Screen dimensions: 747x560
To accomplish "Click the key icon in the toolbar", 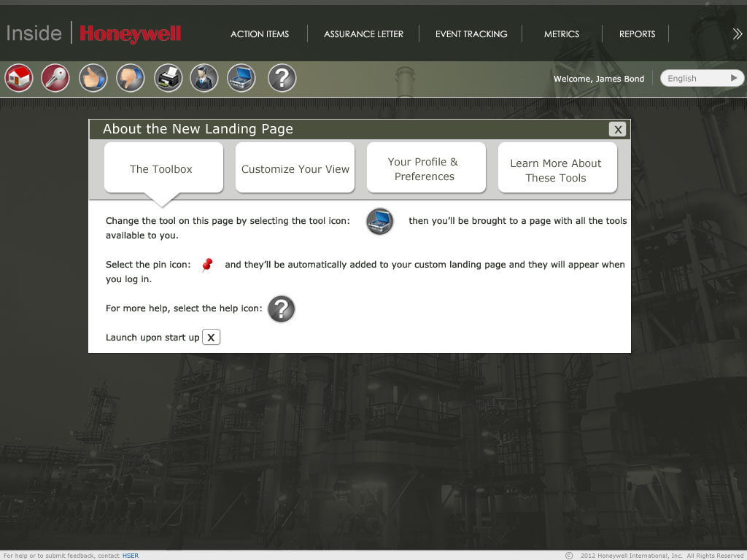I will pyautogui.click(x=55, y=78).
